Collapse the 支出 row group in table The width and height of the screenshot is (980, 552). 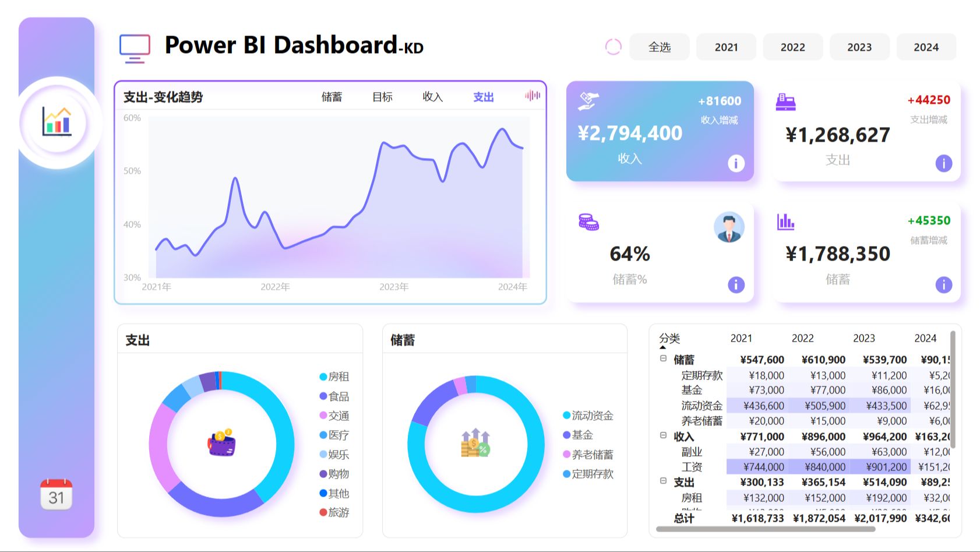tap(663, 481)
